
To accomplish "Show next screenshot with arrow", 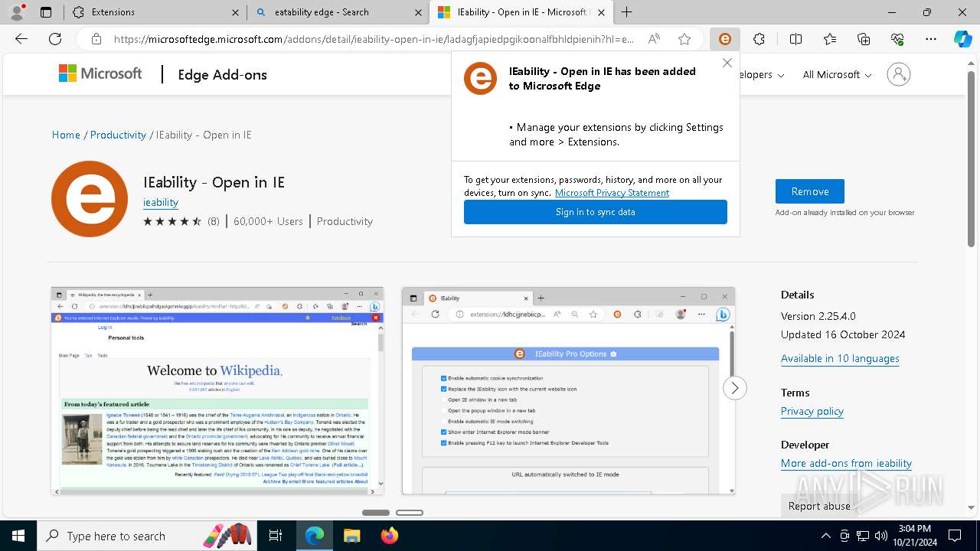I will [734, 388].
